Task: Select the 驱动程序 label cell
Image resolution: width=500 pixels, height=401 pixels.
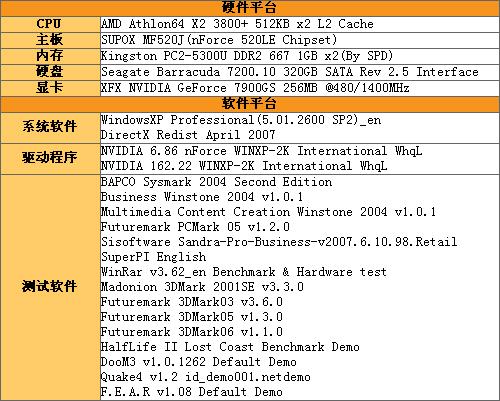Action: tap(50, 158)
